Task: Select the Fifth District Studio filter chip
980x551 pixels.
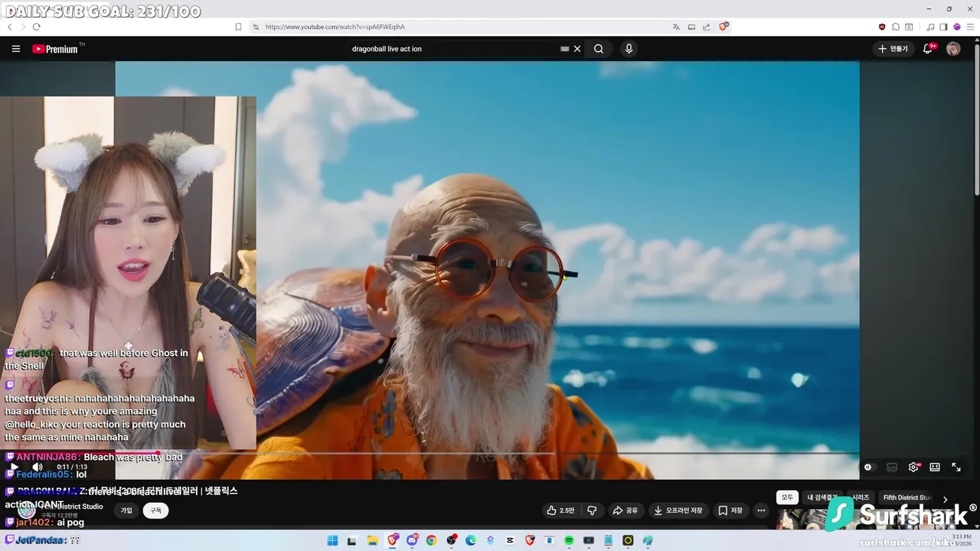Action: tap(906, 497)
